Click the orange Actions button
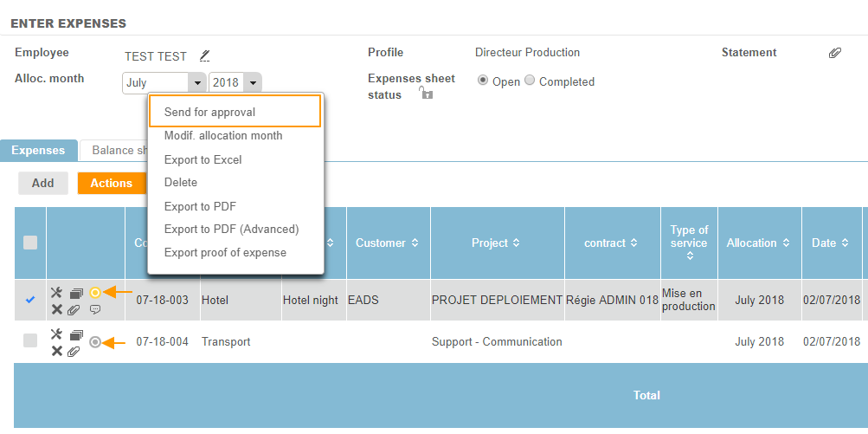The image size is (868, 434). click(111, 183)
